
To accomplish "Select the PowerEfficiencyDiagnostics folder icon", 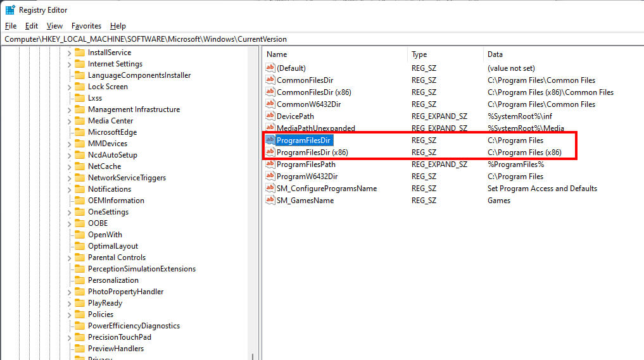I will coord(80,326).
